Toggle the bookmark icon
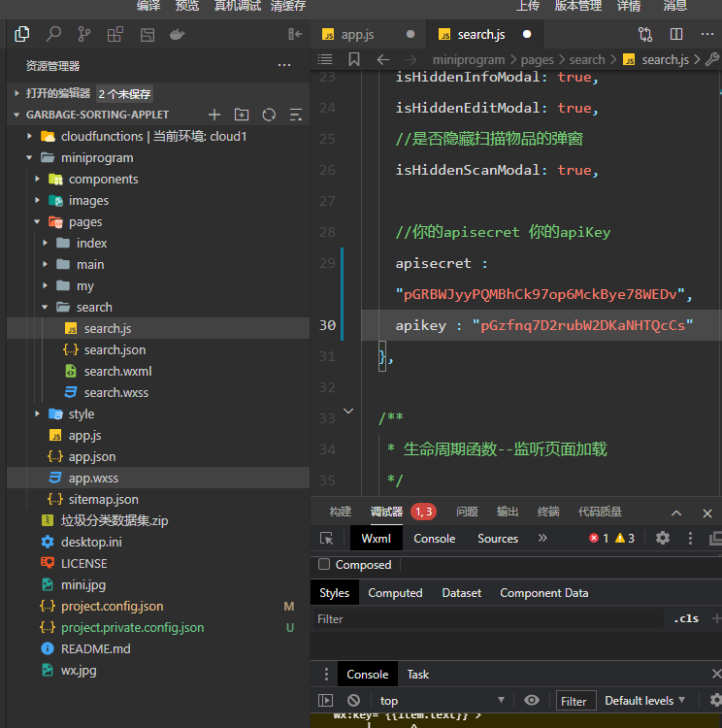 pos(354,59)
